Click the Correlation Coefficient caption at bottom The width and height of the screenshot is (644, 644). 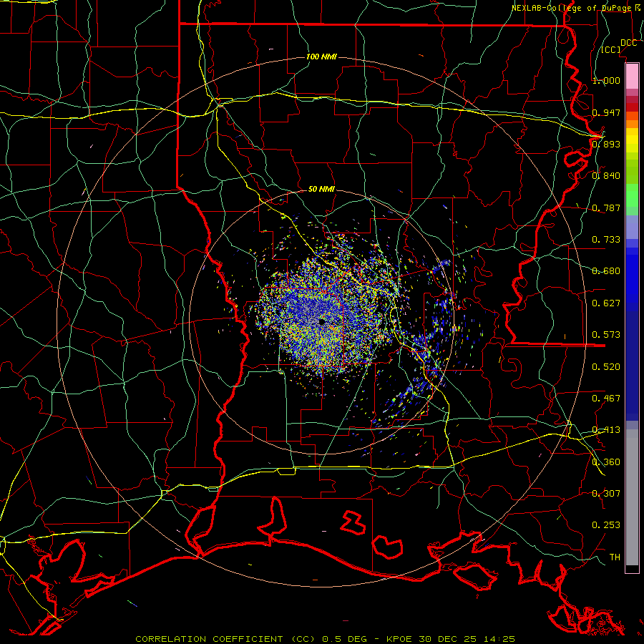tap(325, 639)
